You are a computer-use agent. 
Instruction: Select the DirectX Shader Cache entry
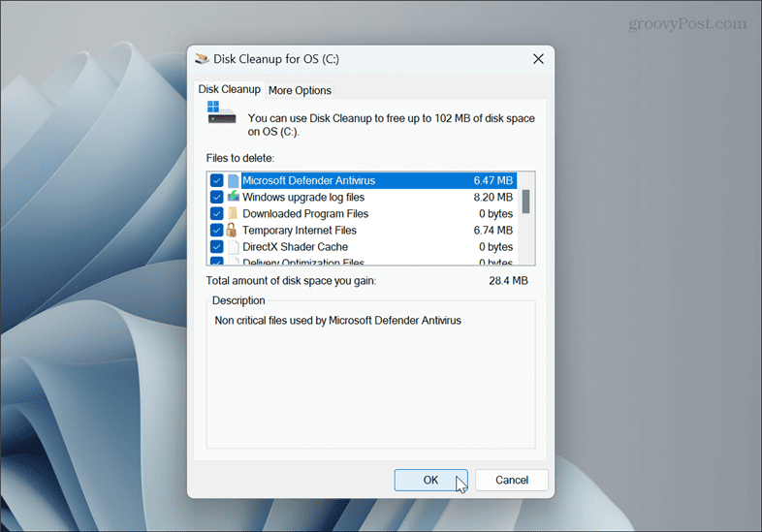[x=295, y=247]
